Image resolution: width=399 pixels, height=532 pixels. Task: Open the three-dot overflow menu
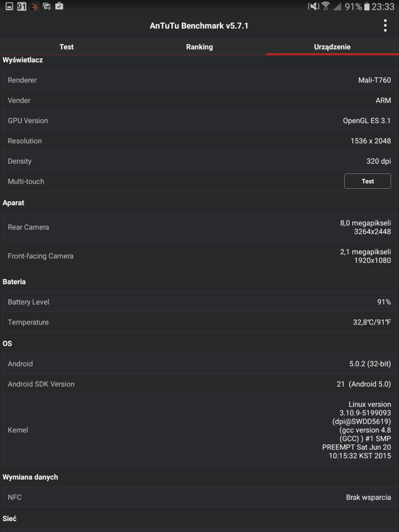coord(385,26)
